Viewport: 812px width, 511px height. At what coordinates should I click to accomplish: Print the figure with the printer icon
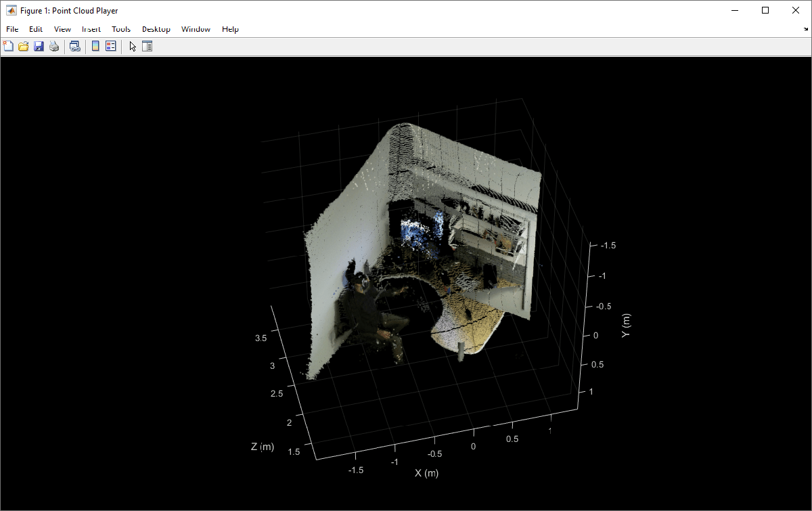[x=53, y=46]
